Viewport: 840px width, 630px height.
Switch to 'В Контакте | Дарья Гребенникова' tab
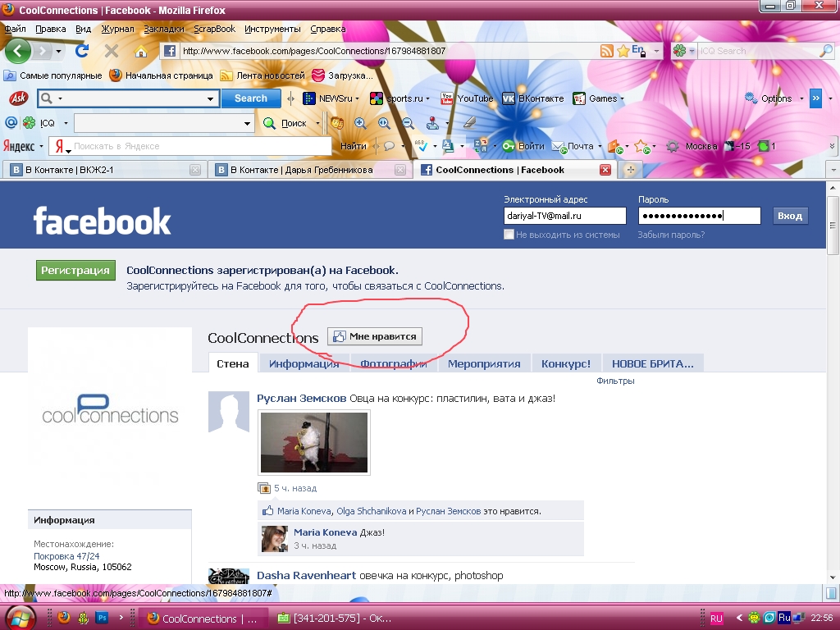pyautogui.click(x=309, y=170)
